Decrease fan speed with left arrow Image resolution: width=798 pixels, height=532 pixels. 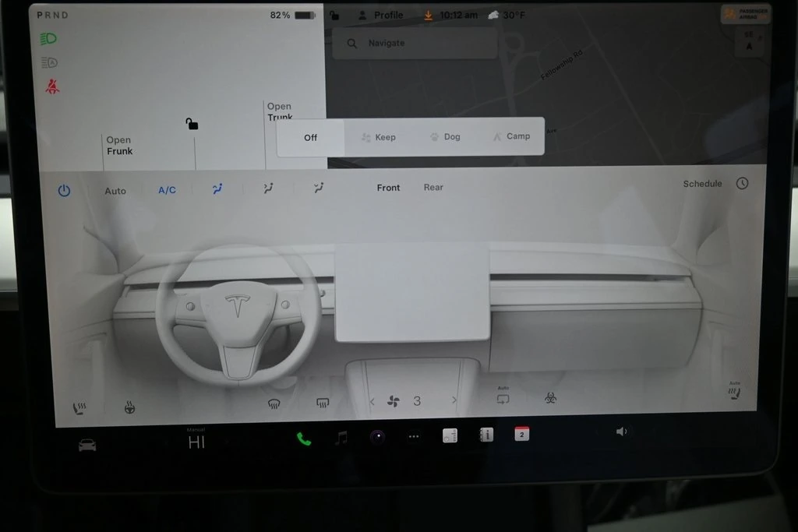[372, 401]
